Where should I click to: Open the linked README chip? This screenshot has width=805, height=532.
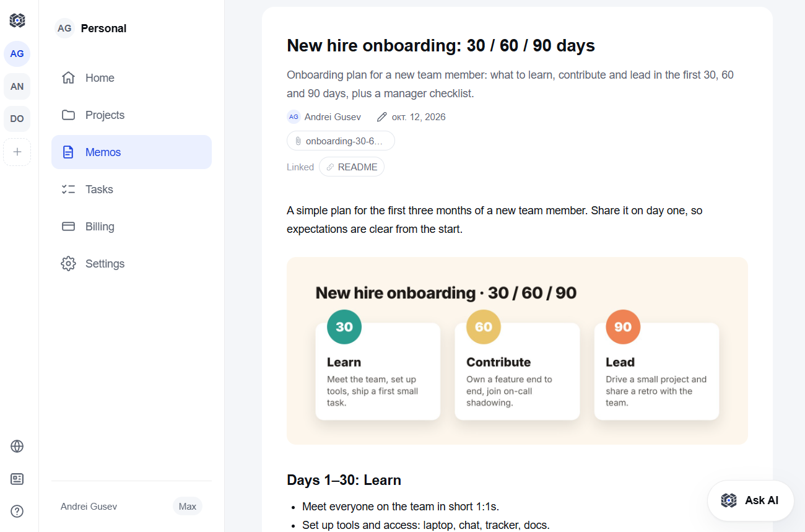pyautogui.click(x=352, y=167)
